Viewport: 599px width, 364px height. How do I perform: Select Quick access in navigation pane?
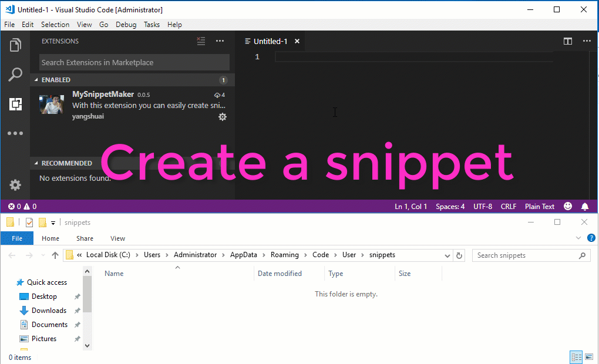[46, 282]
